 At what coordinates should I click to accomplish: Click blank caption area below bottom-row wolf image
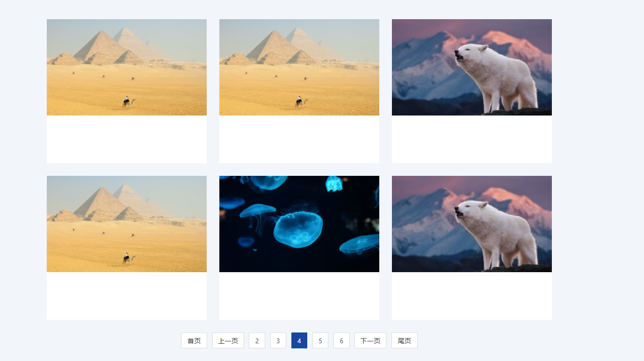pyautogui.click(x=472, y=296)
